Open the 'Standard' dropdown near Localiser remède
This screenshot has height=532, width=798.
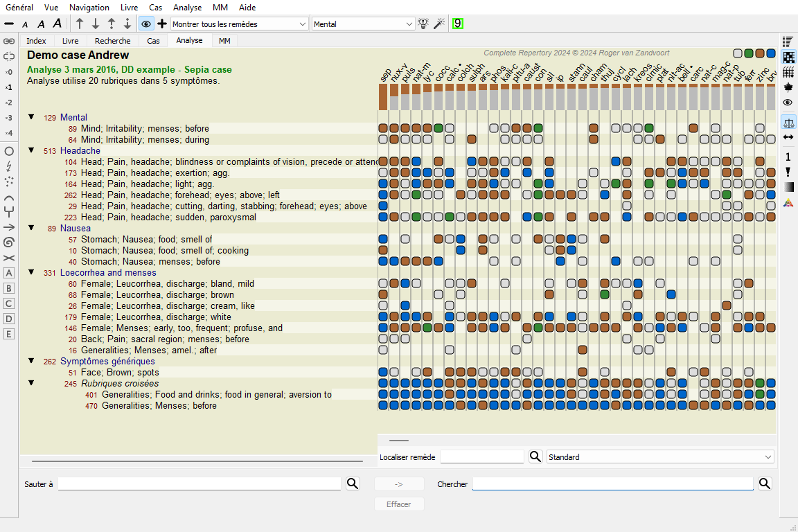pos(660,457)
